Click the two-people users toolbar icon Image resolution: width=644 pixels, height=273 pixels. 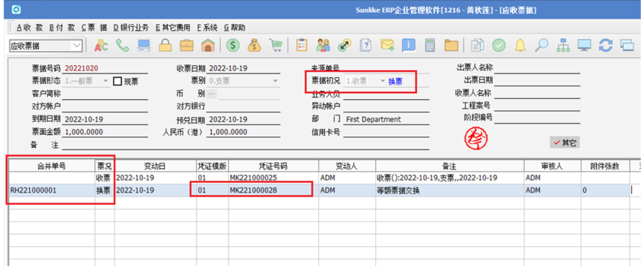click(323, 45)
